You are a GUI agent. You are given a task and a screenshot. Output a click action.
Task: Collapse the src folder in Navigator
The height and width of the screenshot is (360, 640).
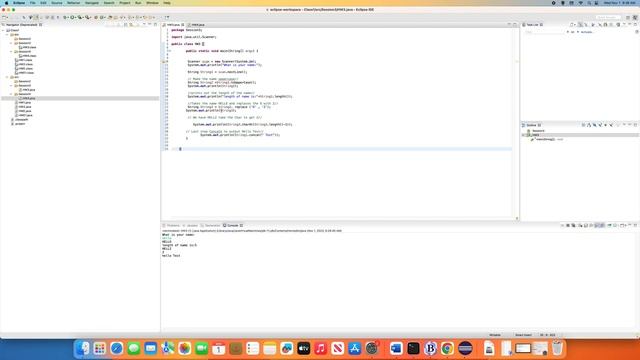click(x=7, y=77)
